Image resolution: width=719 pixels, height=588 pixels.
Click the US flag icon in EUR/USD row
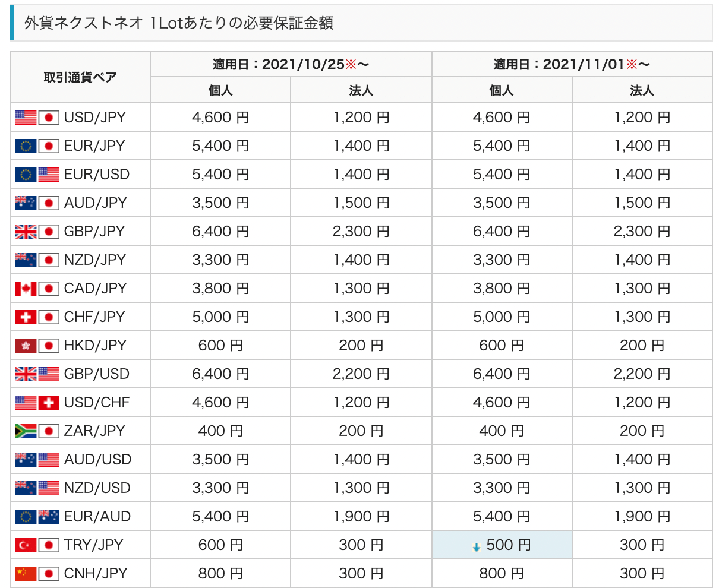pos(49,175)
